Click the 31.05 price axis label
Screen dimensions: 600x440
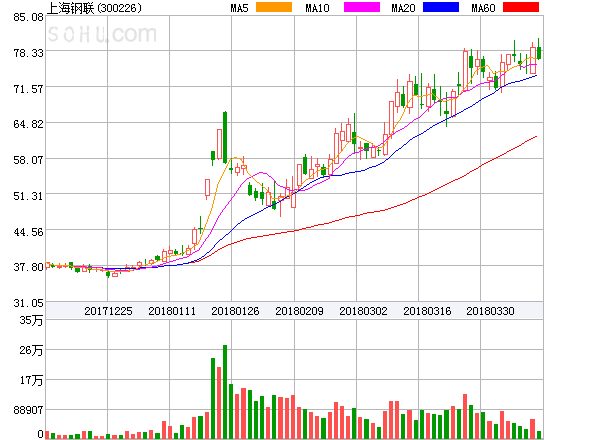pos(28,303)
